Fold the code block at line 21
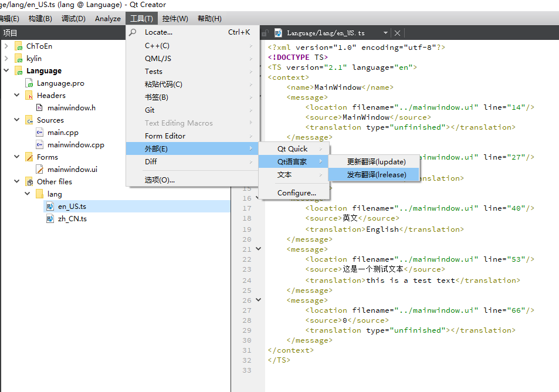This screenshot has height=392, width=559. (259, 249)
